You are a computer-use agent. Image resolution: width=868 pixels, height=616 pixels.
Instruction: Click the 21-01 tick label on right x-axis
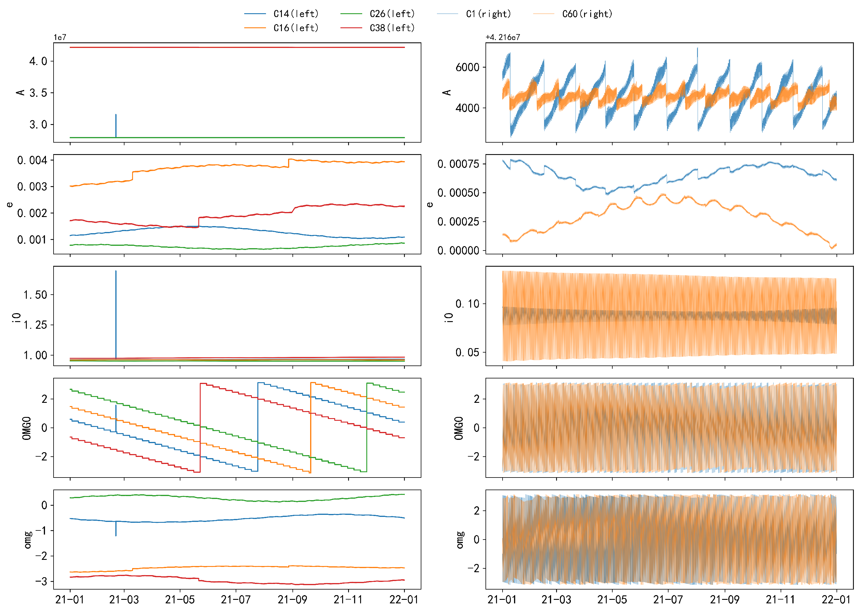[502, 600]
